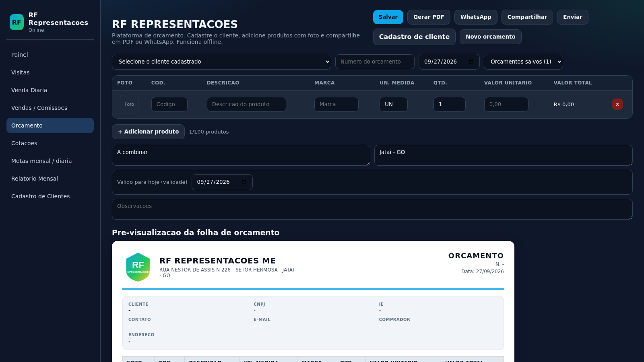Click the R$ 0,00 total value

563,104
